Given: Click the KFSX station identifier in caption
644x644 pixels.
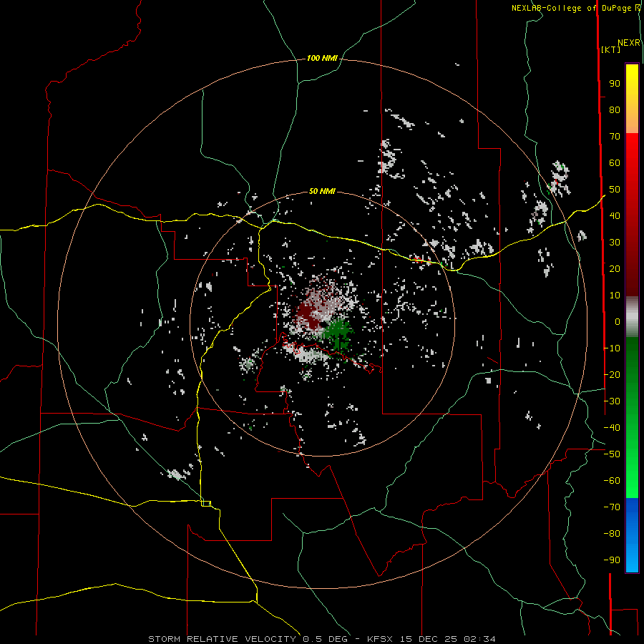Looking at the screenshot, I should tap(381, 639).
